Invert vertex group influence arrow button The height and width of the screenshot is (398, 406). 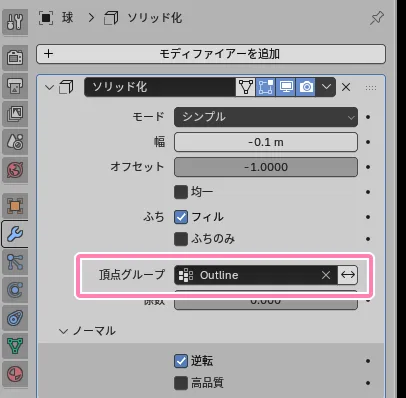[348, 275]
